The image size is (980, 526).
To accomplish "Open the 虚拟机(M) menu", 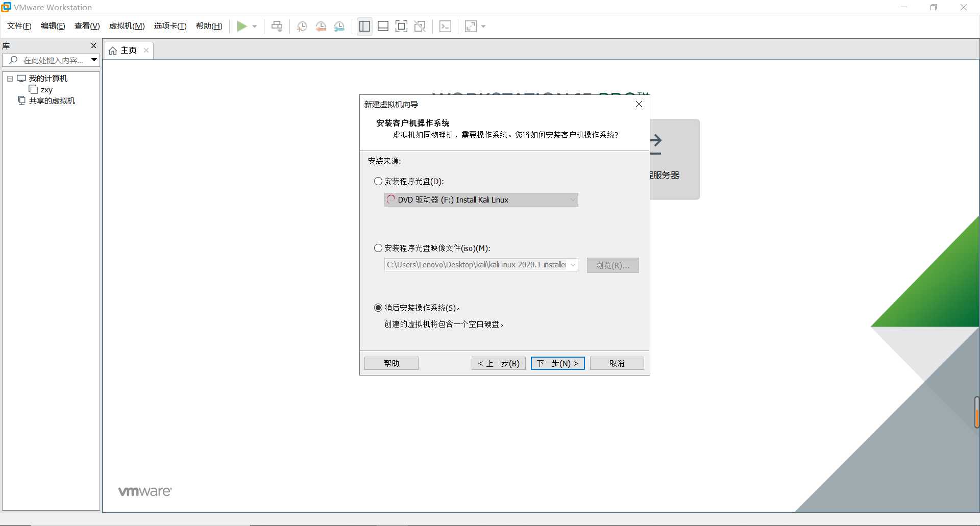I will tap(127, 26).
